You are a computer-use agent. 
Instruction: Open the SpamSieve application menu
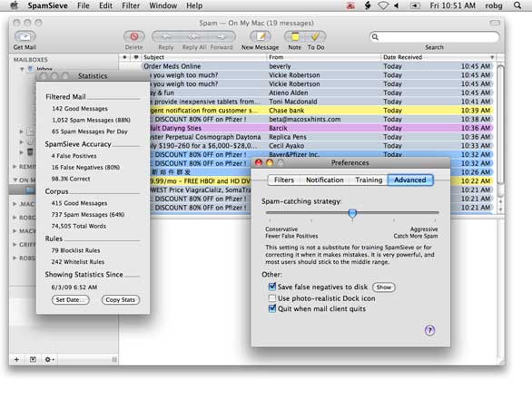point(47,5)
